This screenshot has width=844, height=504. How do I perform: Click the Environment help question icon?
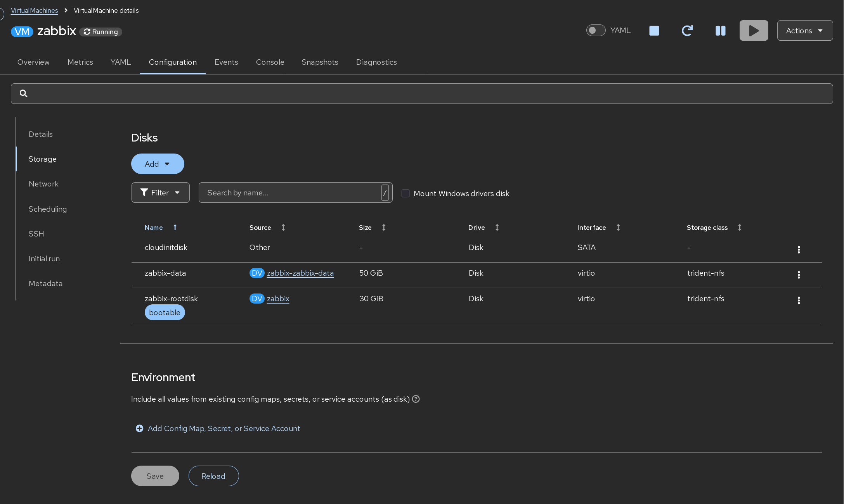pos(416,399)
